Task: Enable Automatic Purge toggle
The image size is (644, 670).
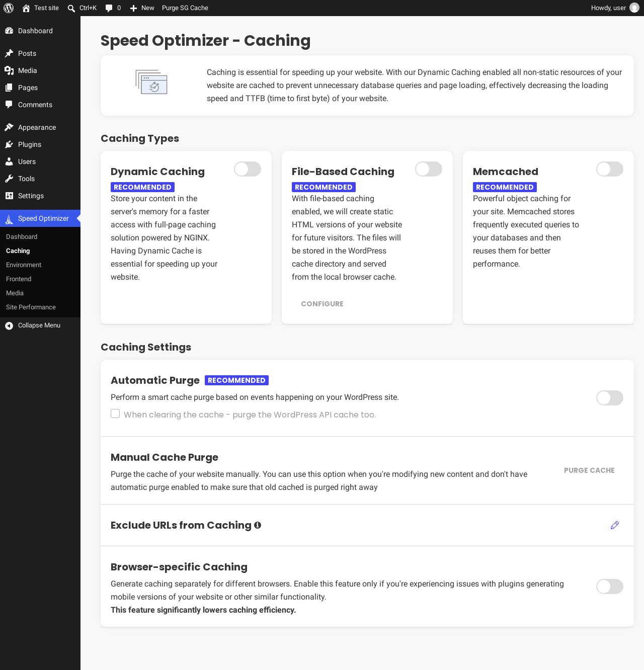Action: (x=610, y=398)
